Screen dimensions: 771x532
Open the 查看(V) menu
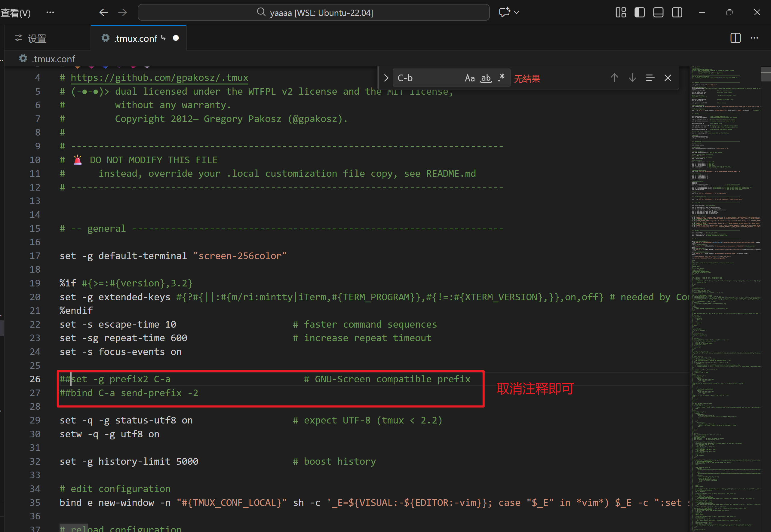coord(15,13)
